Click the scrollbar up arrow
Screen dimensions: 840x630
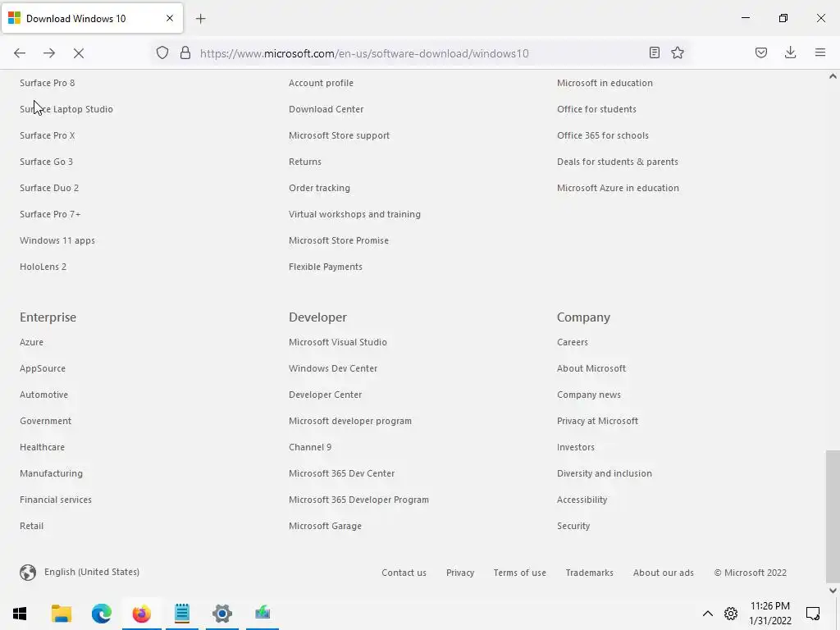click(833, 76)
